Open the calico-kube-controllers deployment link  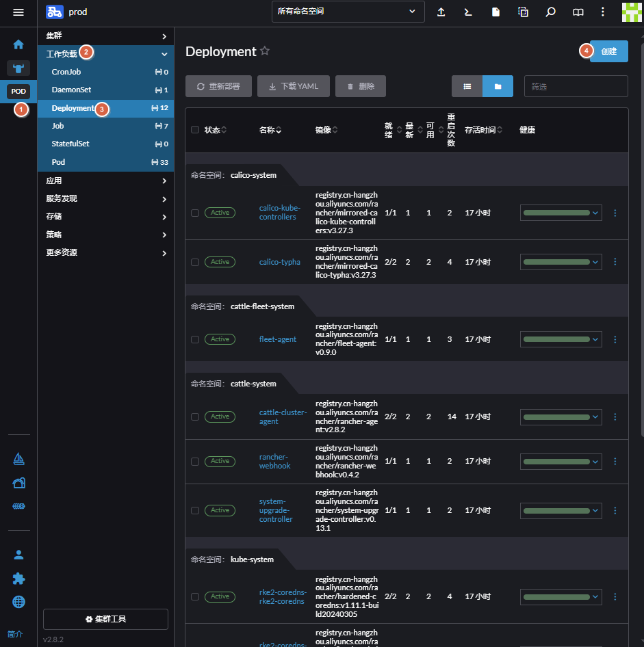(x=280, y=213)
